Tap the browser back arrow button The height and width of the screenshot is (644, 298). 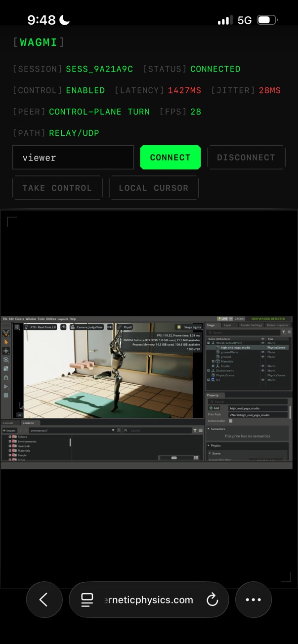tap(44, 600)
